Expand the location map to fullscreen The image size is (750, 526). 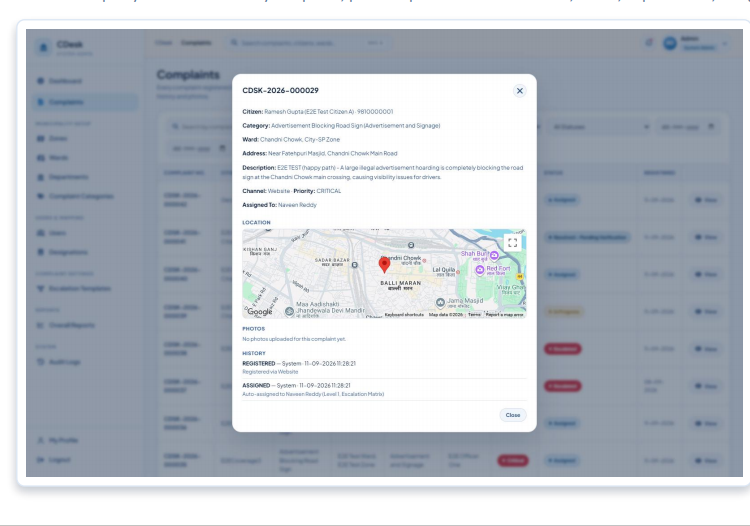(513, 242)
